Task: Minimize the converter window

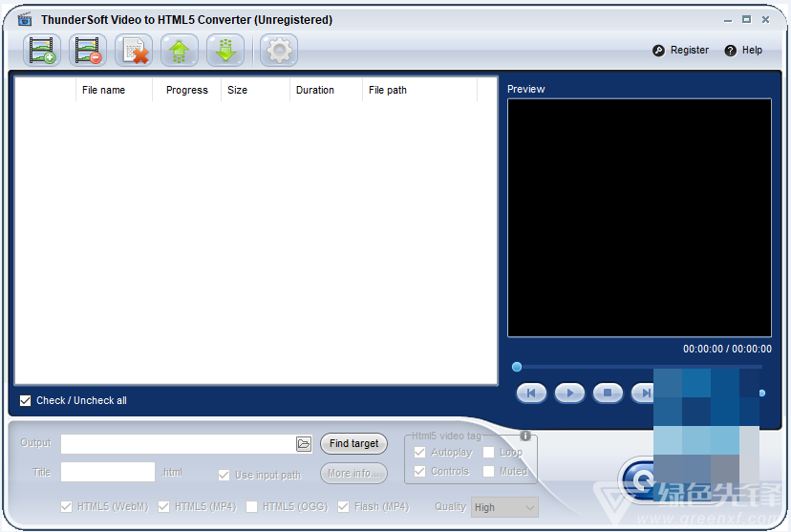Action: tap(727, 20)
